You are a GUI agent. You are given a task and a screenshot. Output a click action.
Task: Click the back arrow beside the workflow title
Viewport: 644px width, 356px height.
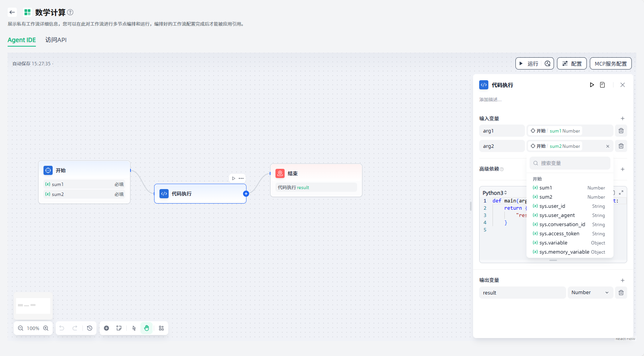click(x=12, y=12)
